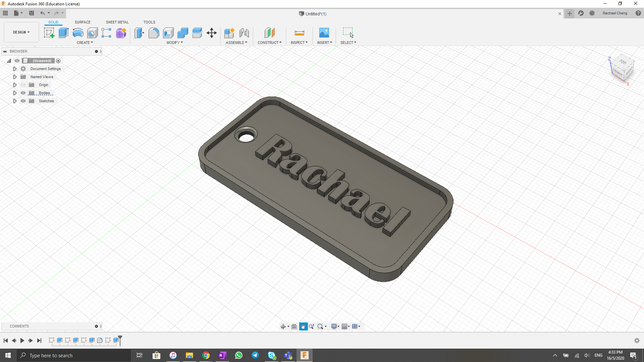Open the CONSTRUCT dropdown menu

pos(269,43)
